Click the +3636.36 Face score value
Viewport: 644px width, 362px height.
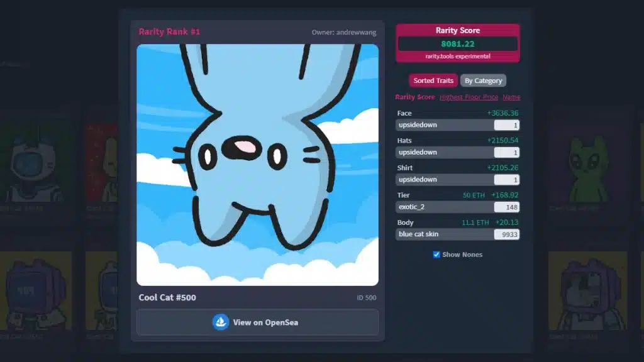click(x=502, y=113)
